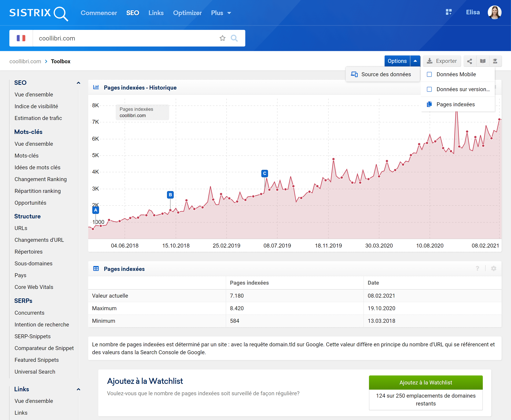Click event pin B on the chart

click(x=170, y=195)
